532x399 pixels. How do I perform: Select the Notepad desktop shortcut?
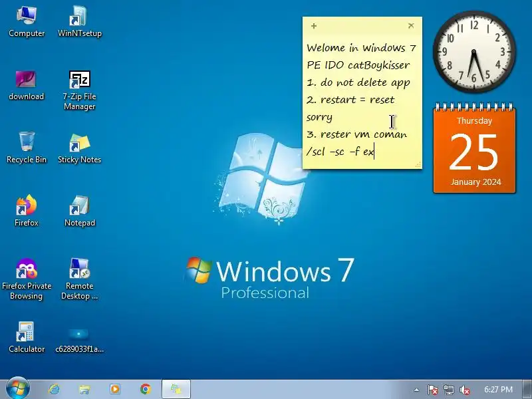point(79,210)
